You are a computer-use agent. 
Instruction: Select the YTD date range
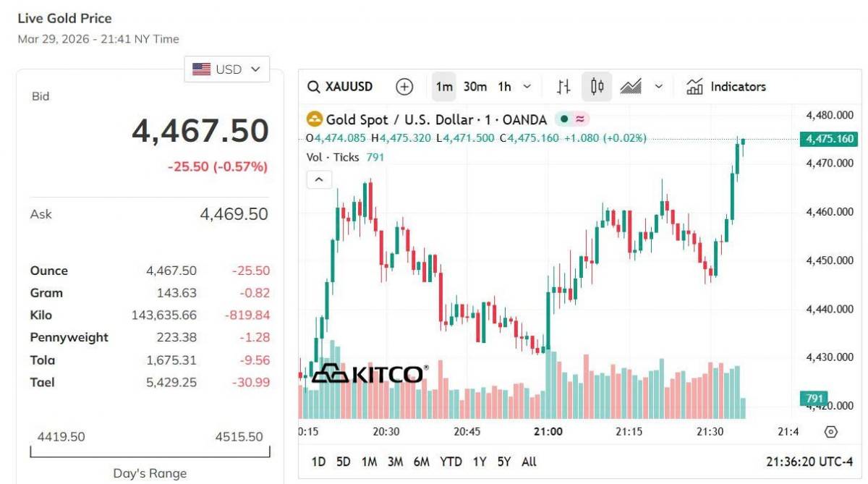tap(451, 462)
